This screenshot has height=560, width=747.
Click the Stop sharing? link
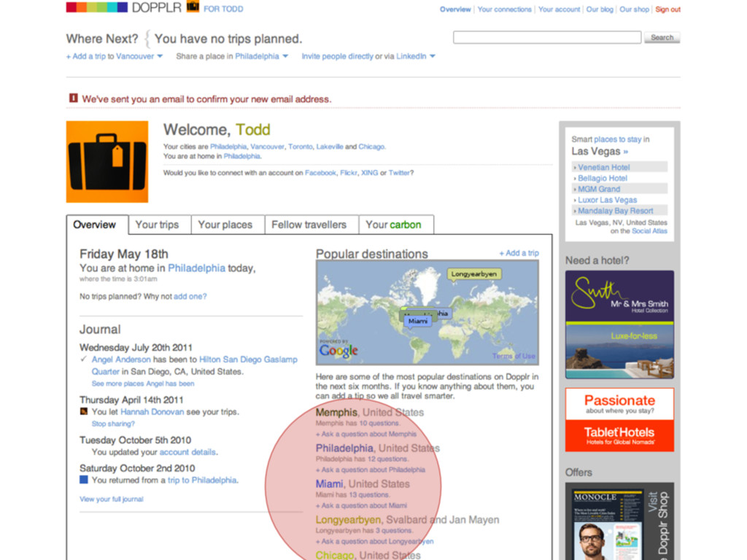(113, 424)
